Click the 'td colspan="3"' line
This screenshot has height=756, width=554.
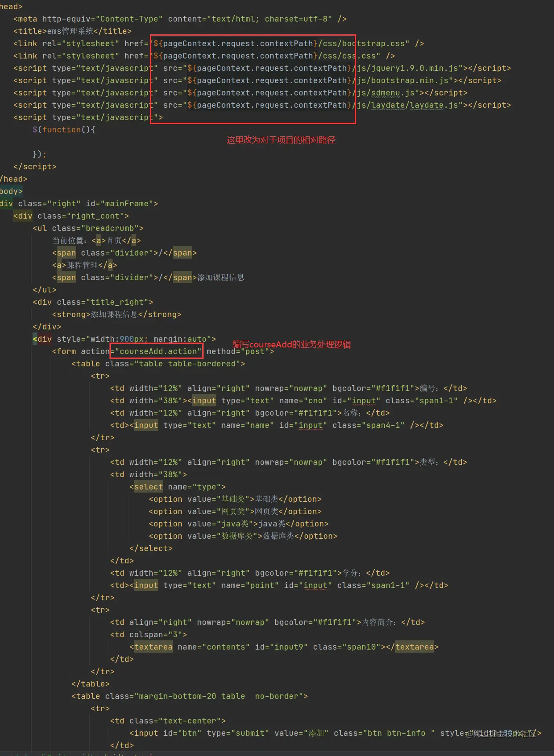pyautogui.click(x=149, y=635)
